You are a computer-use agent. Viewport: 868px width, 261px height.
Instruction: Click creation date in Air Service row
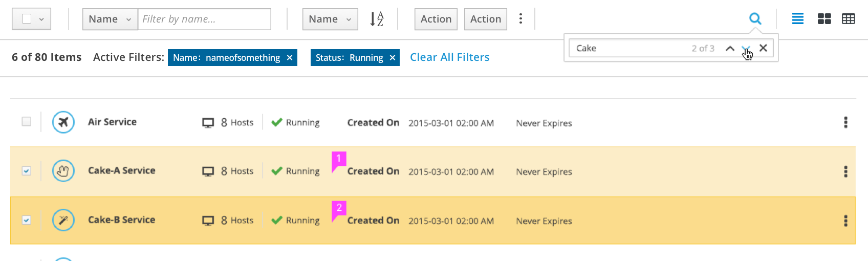[451, 123]
